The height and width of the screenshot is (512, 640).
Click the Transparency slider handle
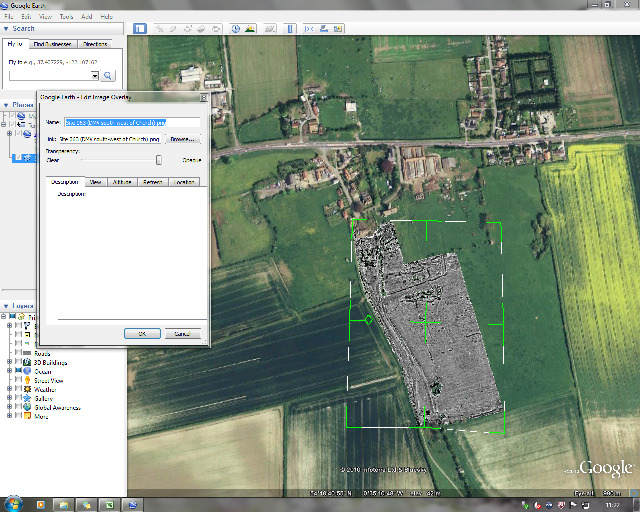point(159,160)
